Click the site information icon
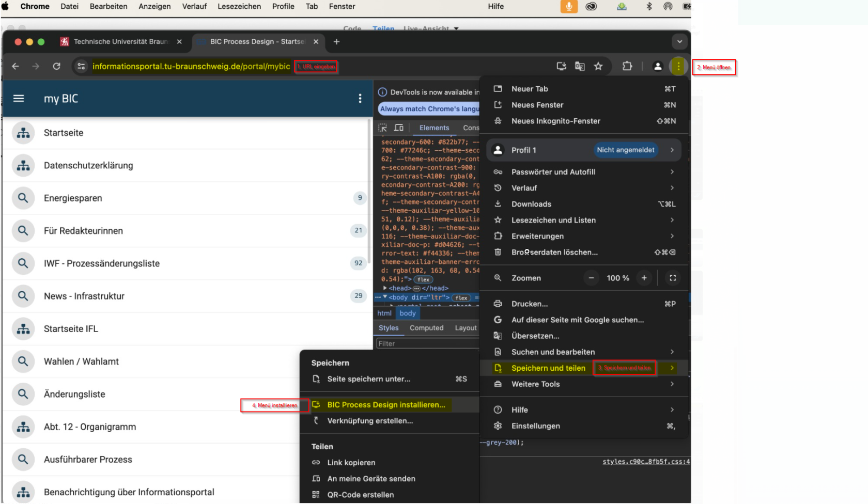This screenshot has height=504, width=868. tap(81, 66)
